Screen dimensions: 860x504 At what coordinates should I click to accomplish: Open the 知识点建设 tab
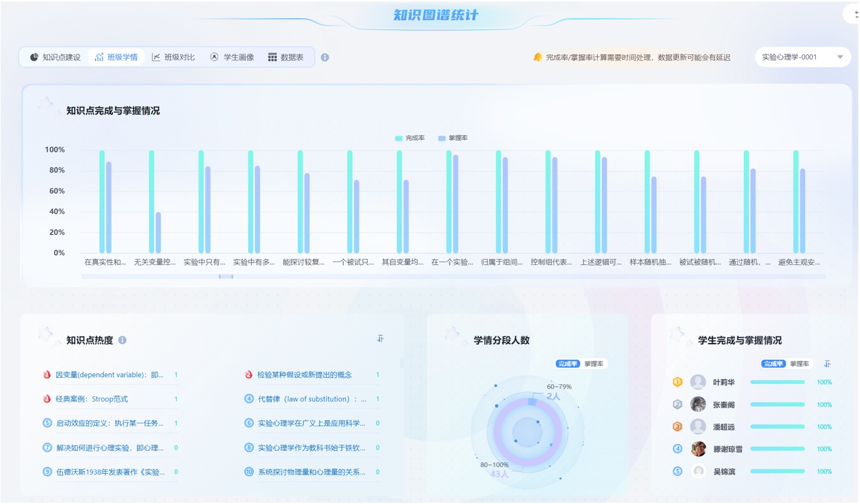click(x=55, y=57)
